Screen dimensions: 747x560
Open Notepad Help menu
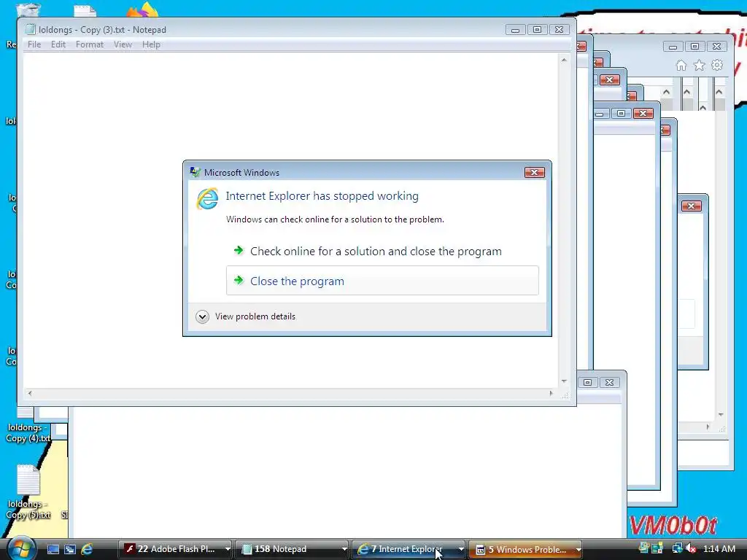(151, 44)
